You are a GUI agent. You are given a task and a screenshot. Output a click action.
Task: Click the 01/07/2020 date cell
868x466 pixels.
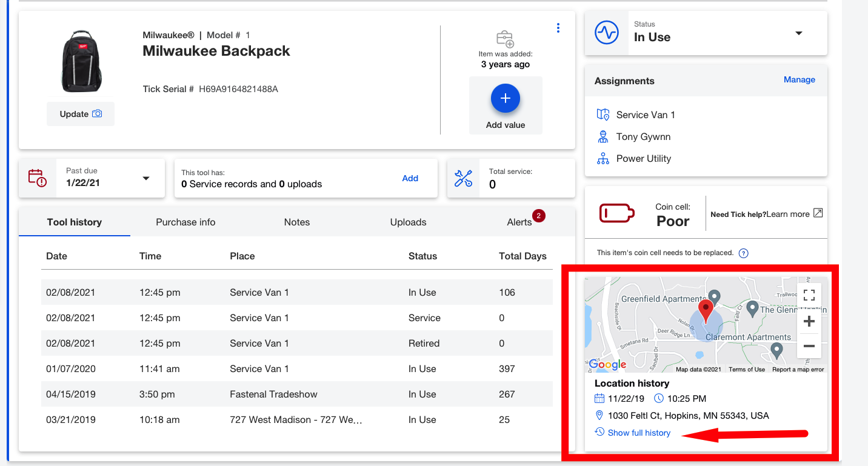(70, 368)
